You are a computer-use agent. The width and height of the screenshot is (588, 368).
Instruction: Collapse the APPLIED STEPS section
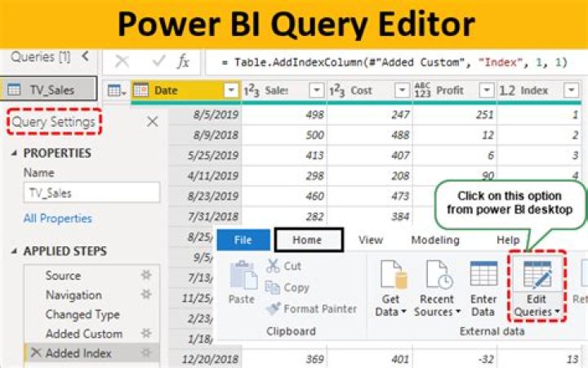[13, 251]
